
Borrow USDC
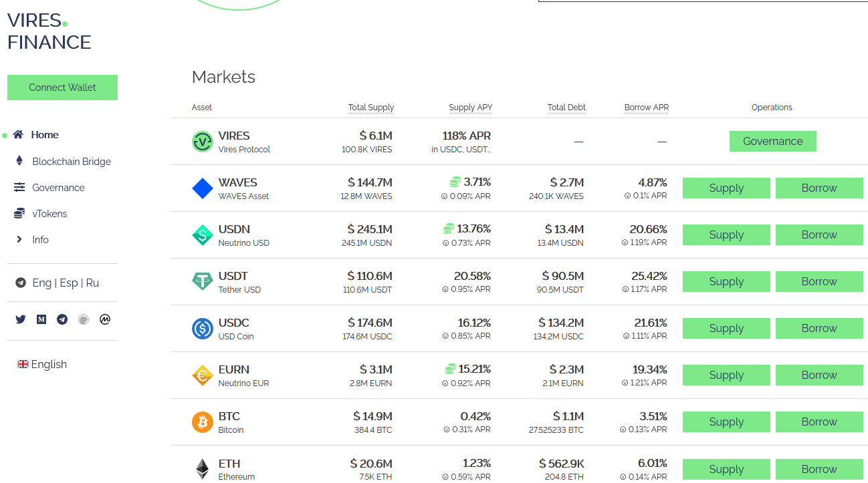coord(819,328)
